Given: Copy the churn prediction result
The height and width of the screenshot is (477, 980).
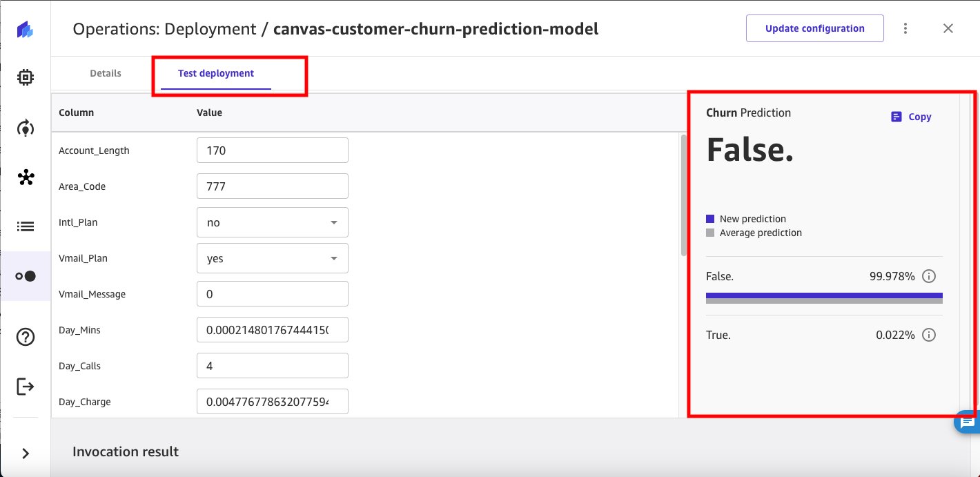Looking at the screenshot, I should tap(911, 117).
